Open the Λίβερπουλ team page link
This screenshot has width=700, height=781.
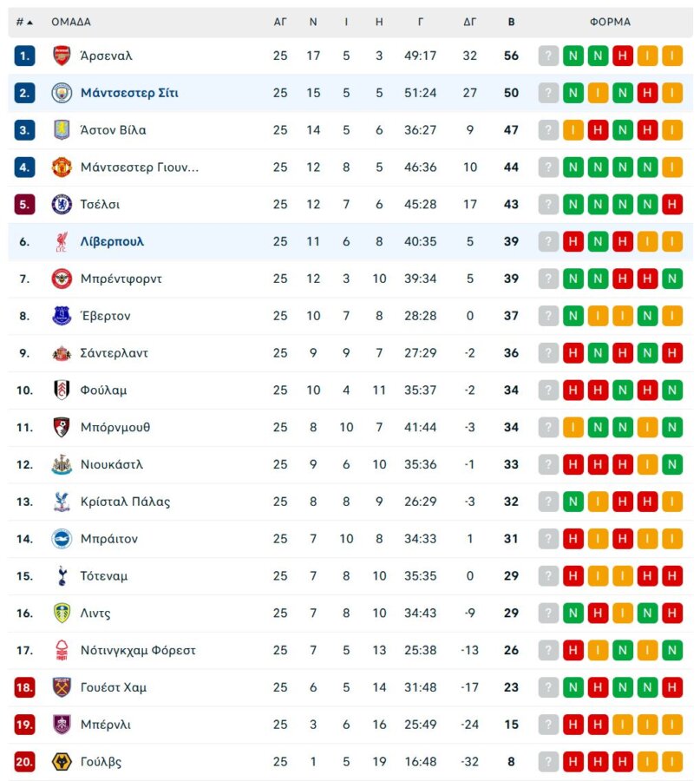pyautogui.click(x=113, y=240)
